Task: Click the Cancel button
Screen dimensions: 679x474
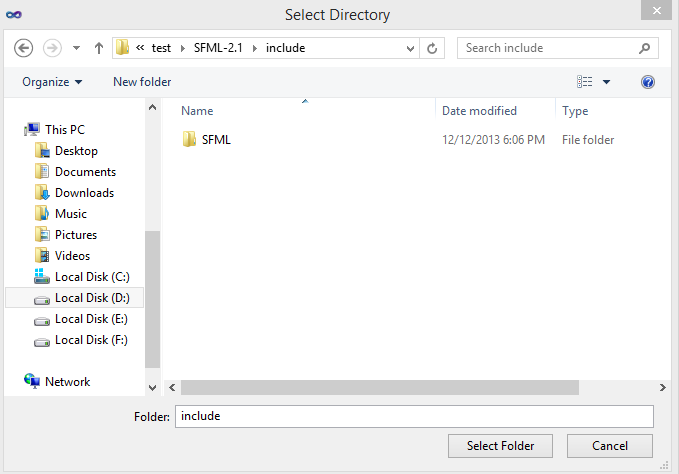Action: (x=610, y=446)
